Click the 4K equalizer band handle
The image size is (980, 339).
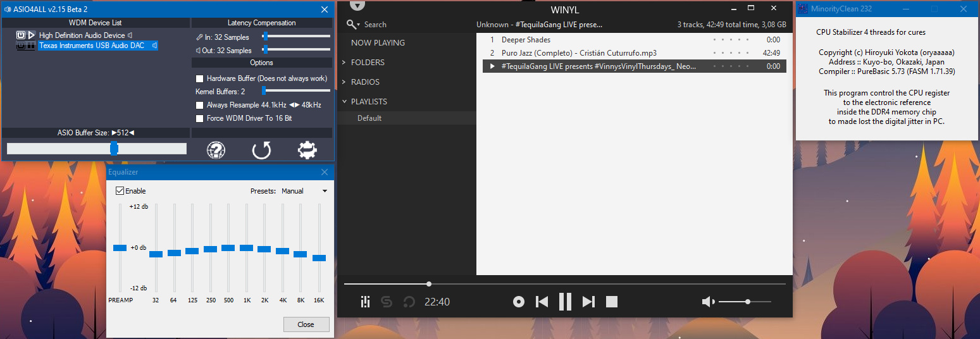pyautogui.click(x=283, y=251)
